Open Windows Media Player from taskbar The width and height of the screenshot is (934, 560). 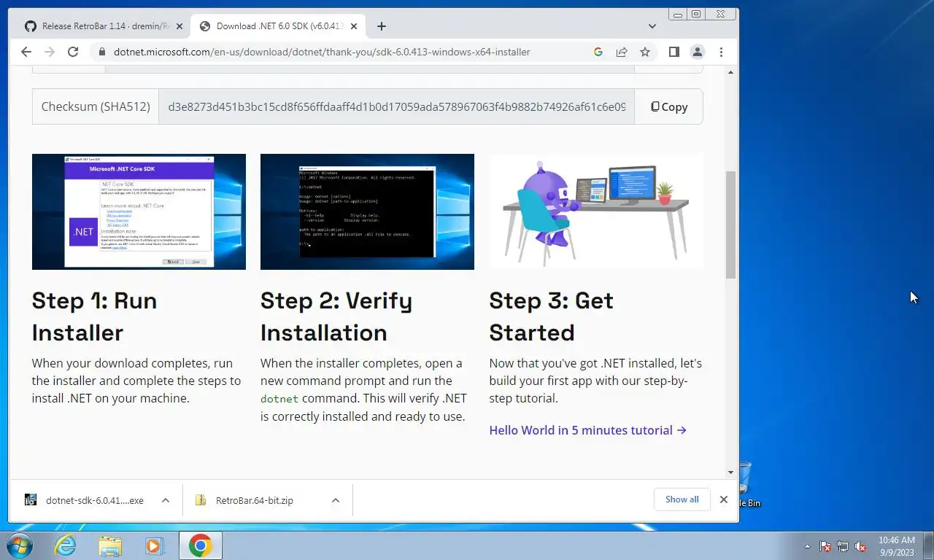154,545
